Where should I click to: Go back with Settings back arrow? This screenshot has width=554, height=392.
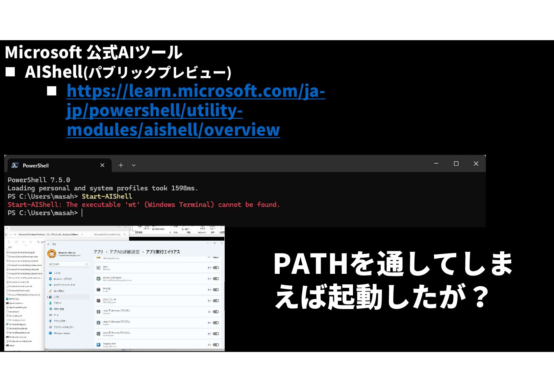tap(49, 244)
